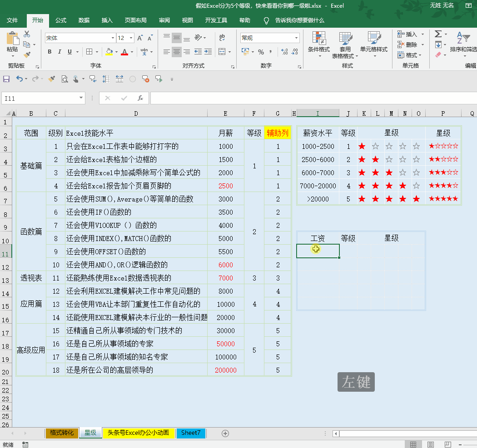Decrease decimal places icon

[294, 52]
